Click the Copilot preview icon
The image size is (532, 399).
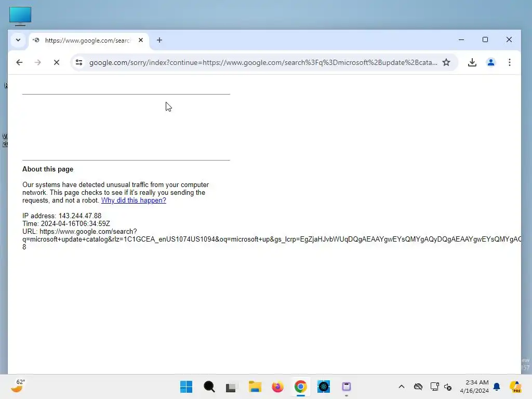click(x=515, y=387)
